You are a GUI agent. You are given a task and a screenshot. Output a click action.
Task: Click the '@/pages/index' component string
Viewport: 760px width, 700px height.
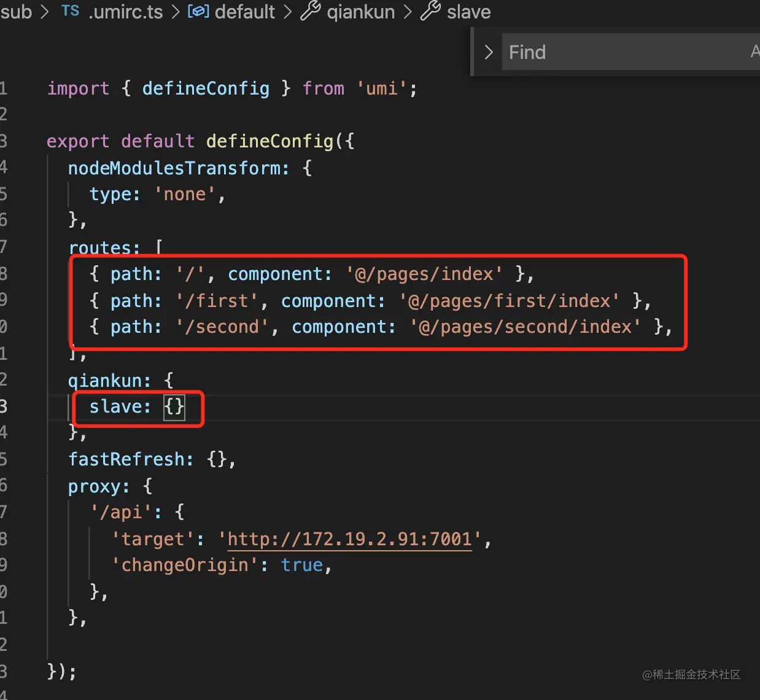424,274
